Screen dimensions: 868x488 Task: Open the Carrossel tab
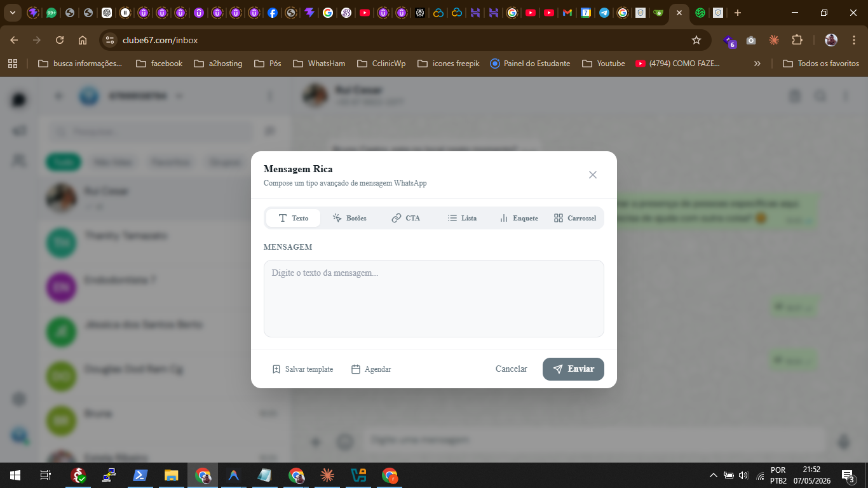coord(574,218)
